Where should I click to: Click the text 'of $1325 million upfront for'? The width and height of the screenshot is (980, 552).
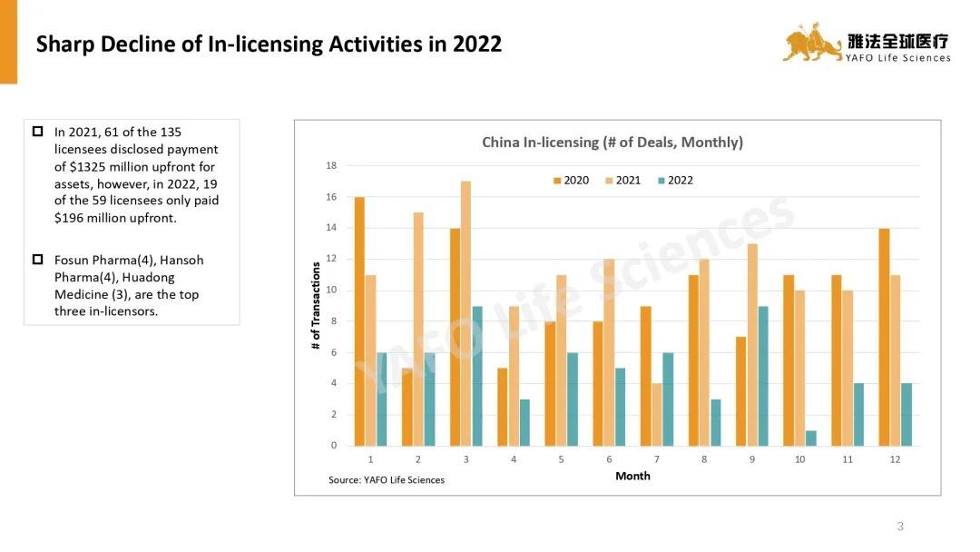(134, 167)
